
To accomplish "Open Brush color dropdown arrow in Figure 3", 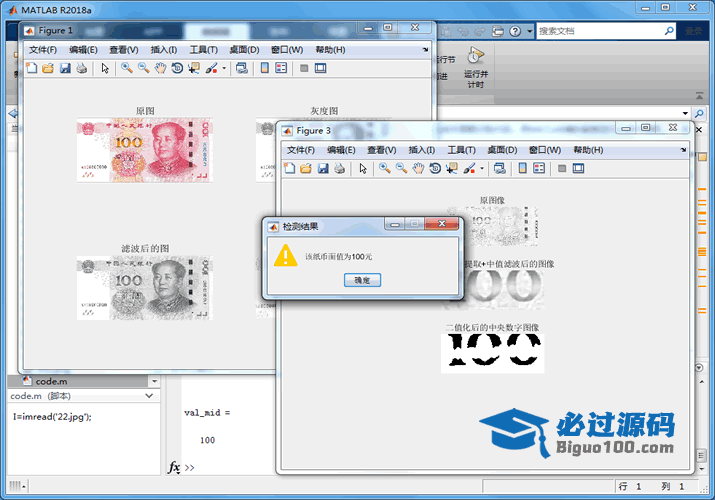I will click(x=482, y=169).
